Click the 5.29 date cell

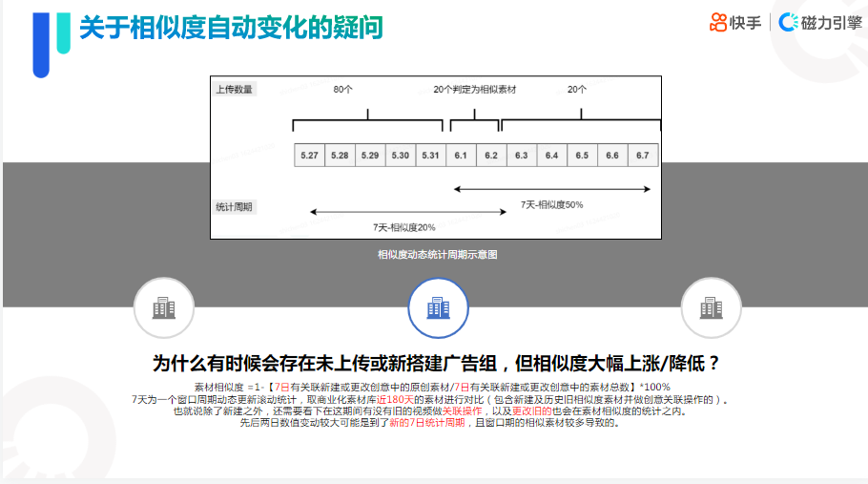click(370, 155)
